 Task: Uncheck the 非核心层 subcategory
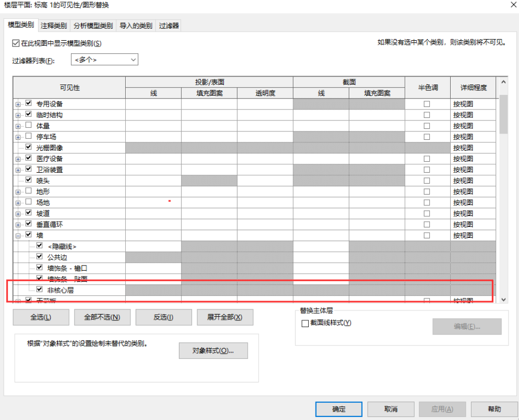tap(40, 289)
